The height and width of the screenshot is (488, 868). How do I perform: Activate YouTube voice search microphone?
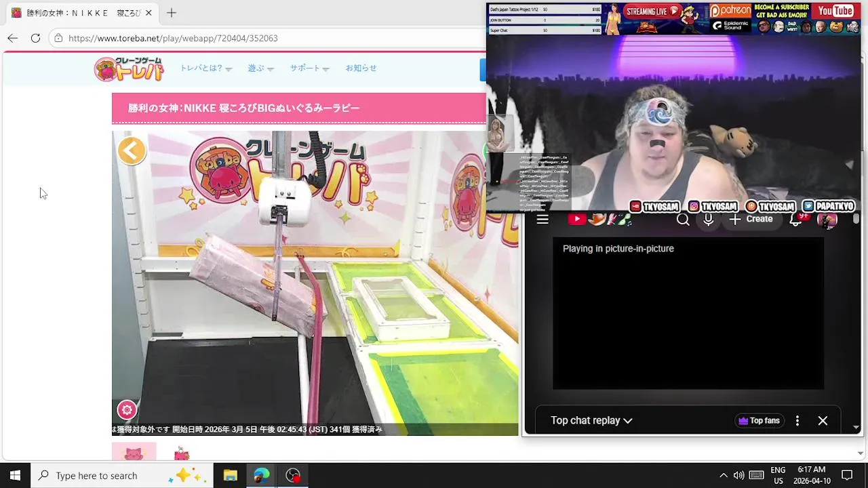[708, 219]
